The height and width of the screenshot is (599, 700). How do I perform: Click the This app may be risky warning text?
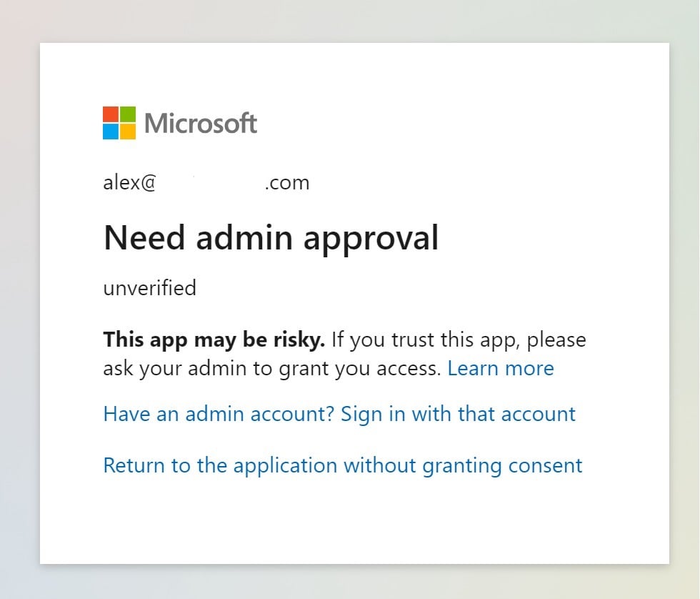pyautogui.click(x=213, y=340)
